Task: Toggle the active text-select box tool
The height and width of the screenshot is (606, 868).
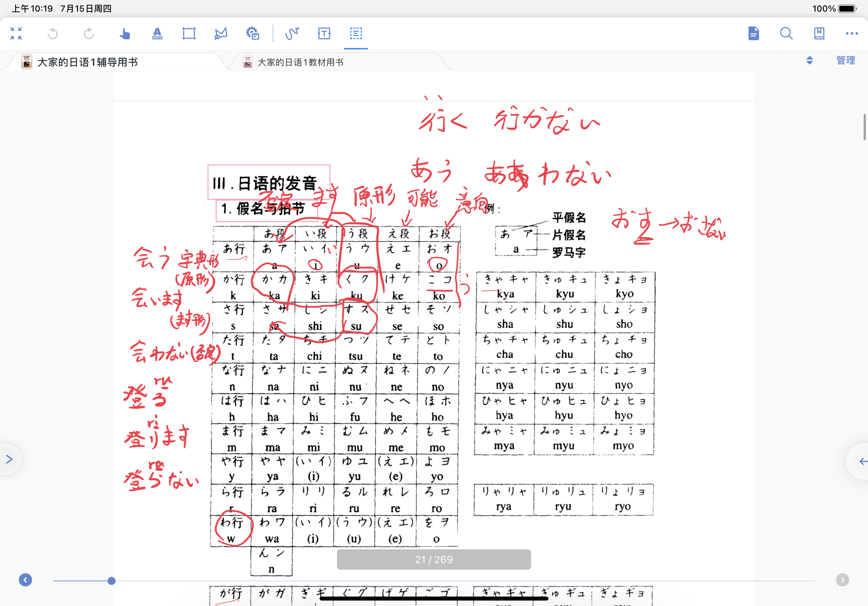Action: [x=356, y=33]
